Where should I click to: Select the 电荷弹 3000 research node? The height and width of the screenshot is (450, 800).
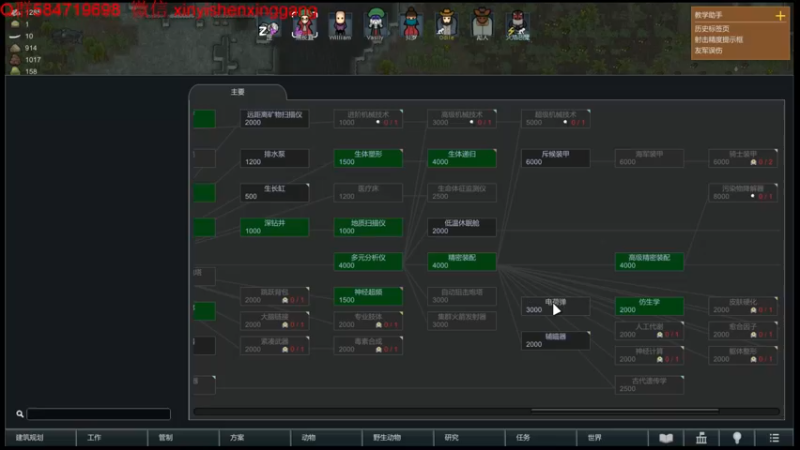click(x=555, y=306)
